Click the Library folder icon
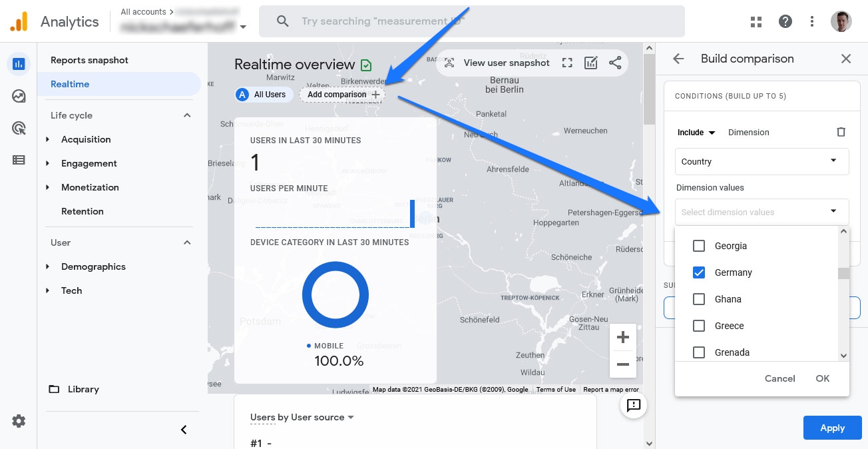The image size is (868, 449). point(54,389)
